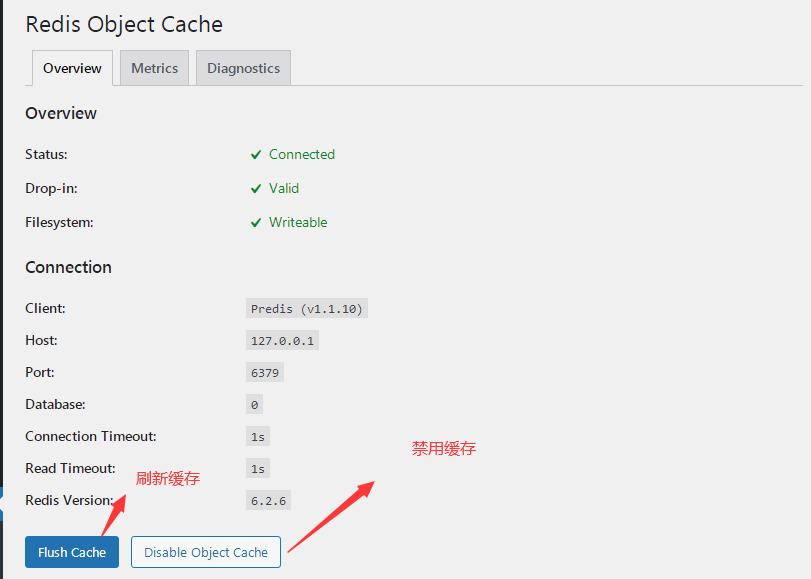Select the 'Connected' status text

(302, 154)
